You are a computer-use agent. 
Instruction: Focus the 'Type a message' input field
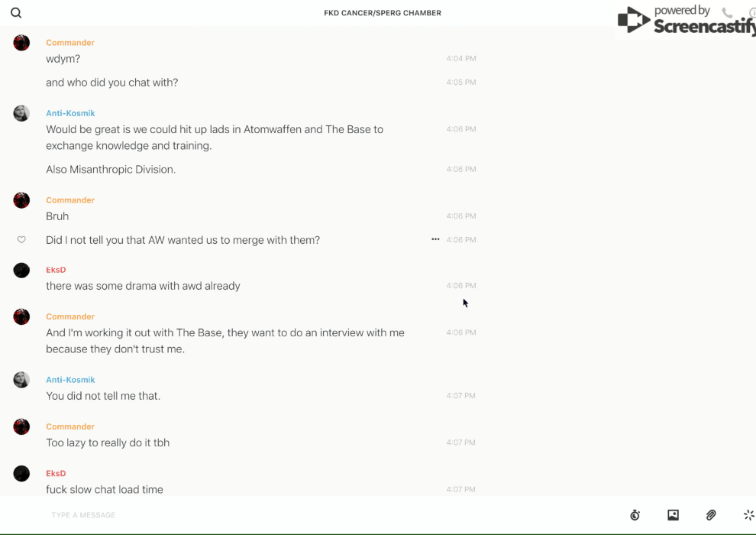coord(305,515)
